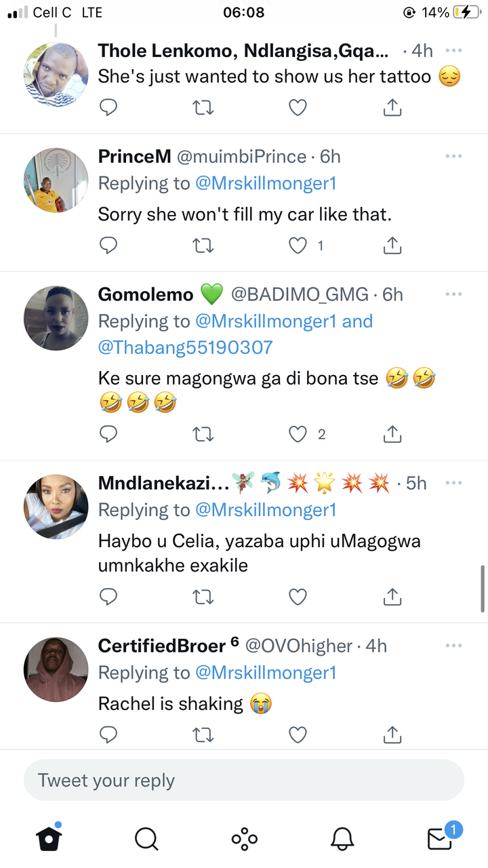Share Gomolemo's tweet
This screenshot has width=488, height=868.
[x=392, y=433]
